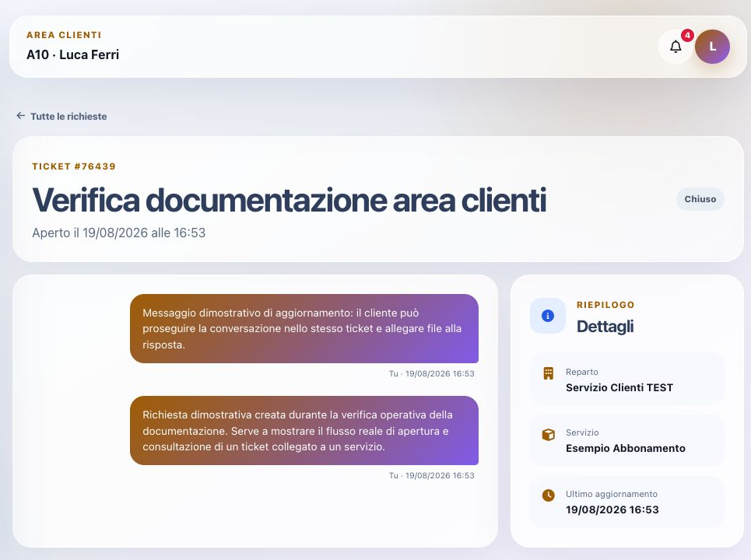Open the notifications bell icon
Screen dimensions: 751x560
[x=676, y=47]
